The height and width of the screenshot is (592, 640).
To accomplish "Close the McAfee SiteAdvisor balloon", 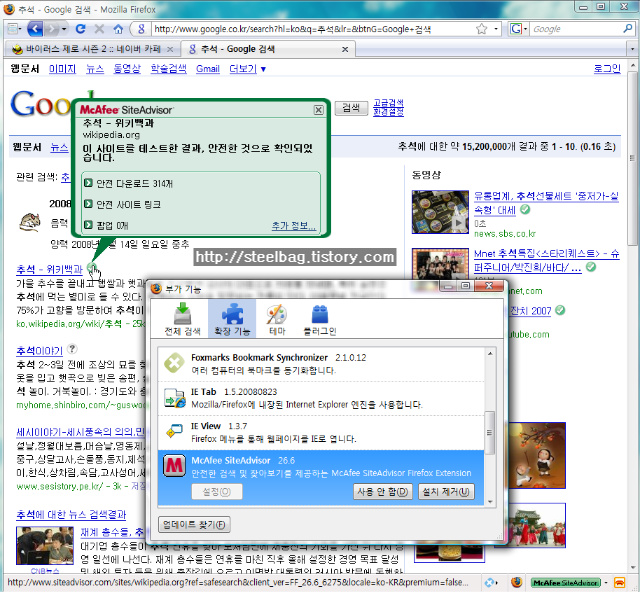I will point(319,110).
